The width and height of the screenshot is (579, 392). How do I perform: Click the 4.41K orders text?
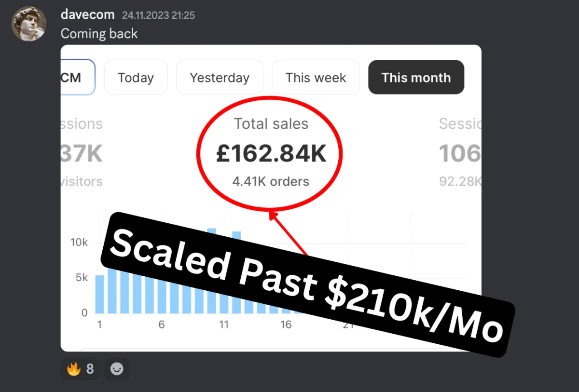click(271, 181)
